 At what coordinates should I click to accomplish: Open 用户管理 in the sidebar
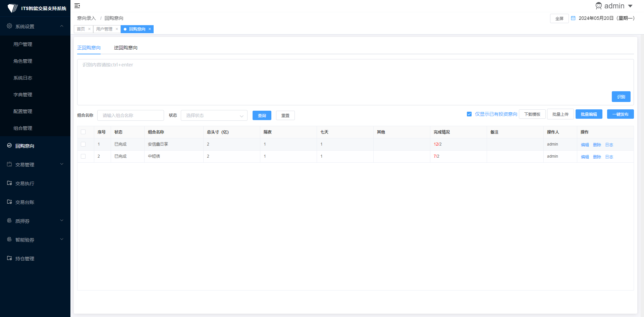pyautogui.click(x=23, y=44)
